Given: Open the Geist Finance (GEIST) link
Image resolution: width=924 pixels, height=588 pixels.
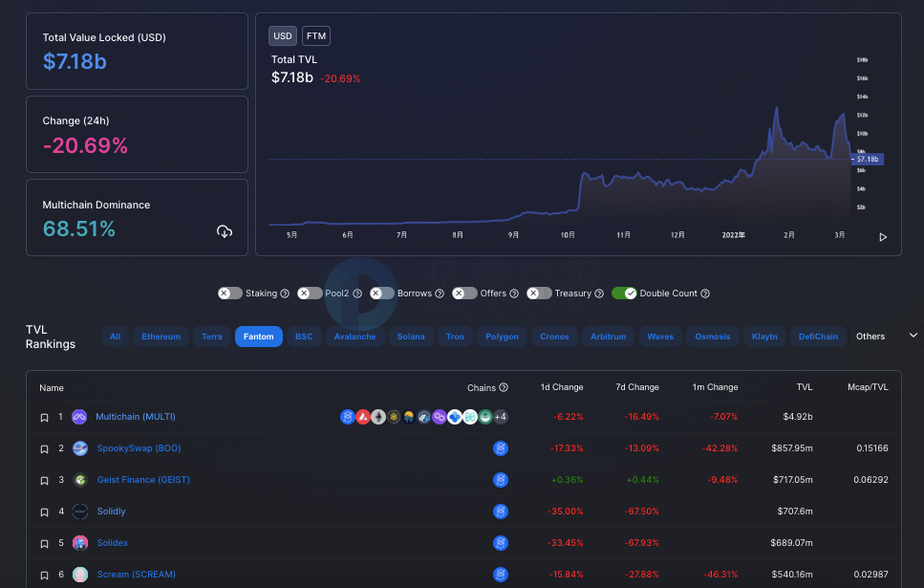Looking at the screenshot, I should (x=143, y=480).
